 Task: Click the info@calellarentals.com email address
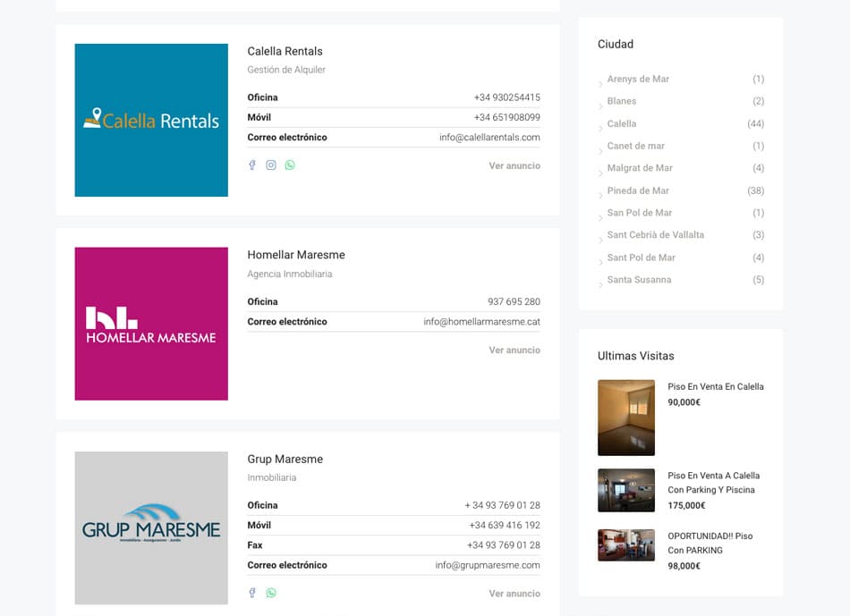coord(489,138)
